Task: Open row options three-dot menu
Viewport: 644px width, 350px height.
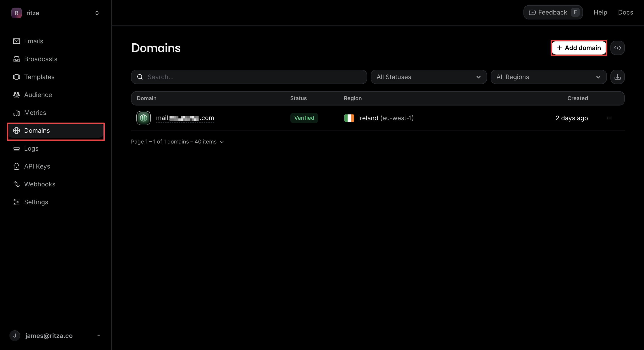Action: click(609, 118)
